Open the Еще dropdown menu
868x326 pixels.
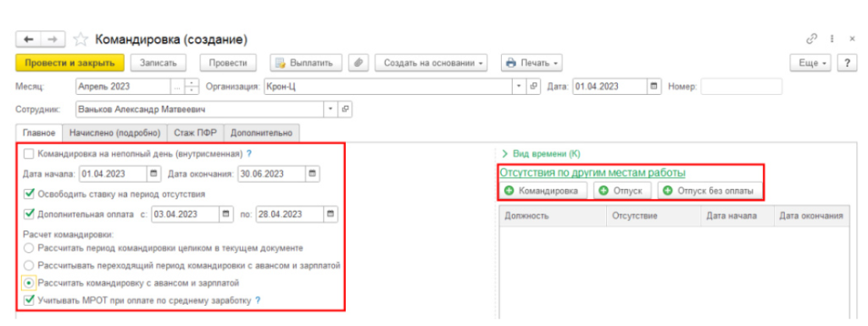[x=811, y=63]
